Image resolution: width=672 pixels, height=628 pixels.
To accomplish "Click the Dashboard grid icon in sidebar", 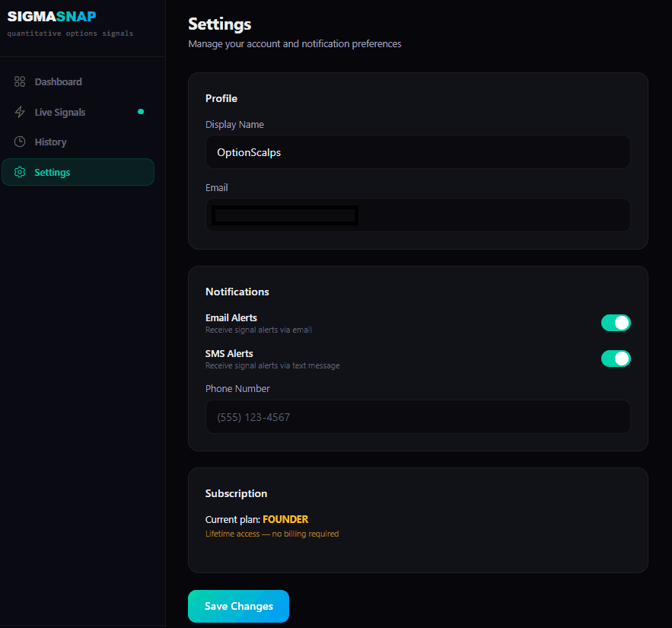I will click(20, 81).
